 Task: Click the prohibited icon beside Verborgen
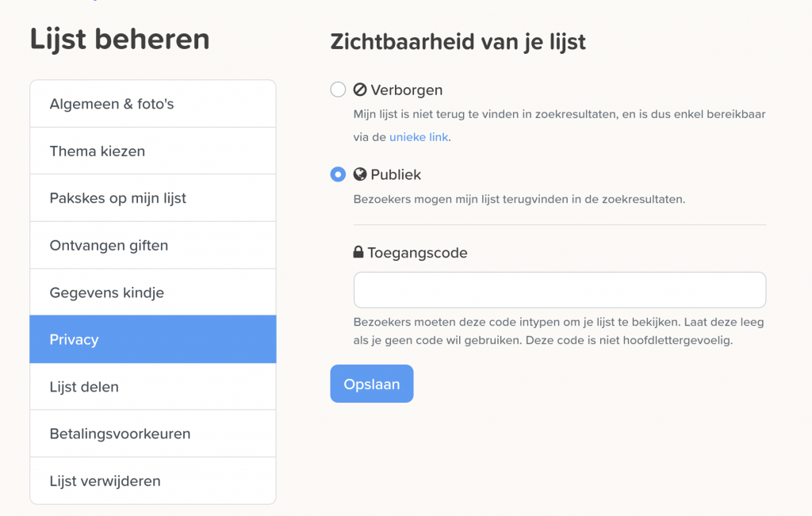click(360, 90)
